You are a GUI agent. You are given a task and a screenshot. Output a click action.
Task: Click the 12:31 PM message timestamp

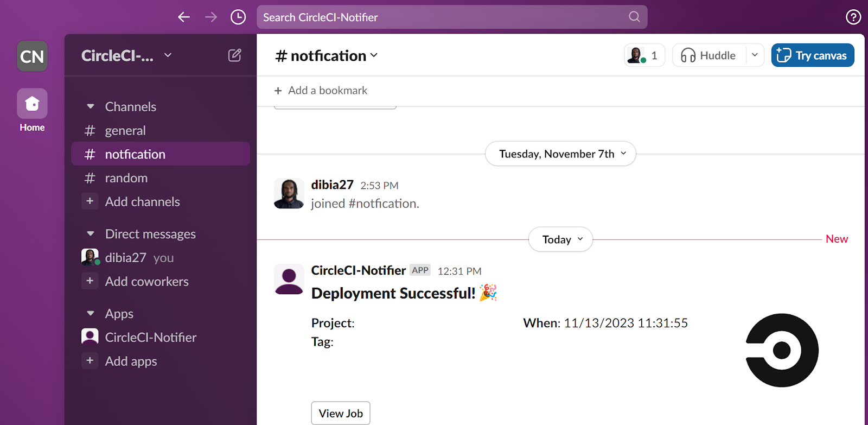[x=459, y=271]
